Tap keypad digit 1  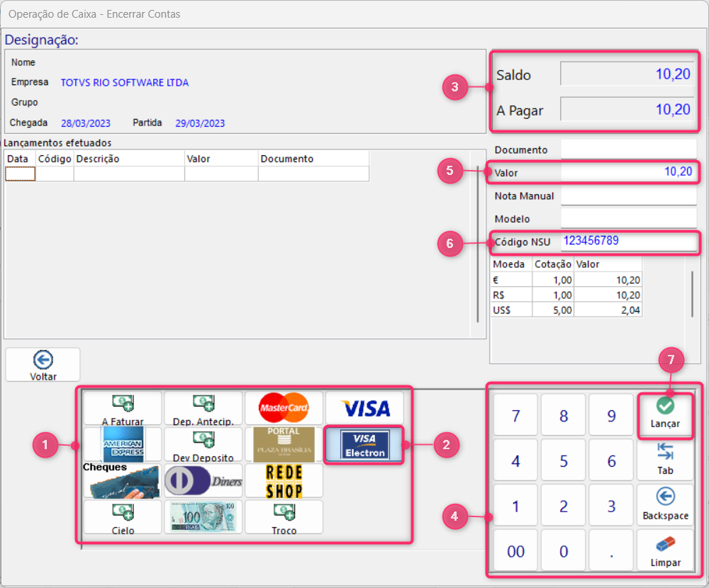coord(515,506)
